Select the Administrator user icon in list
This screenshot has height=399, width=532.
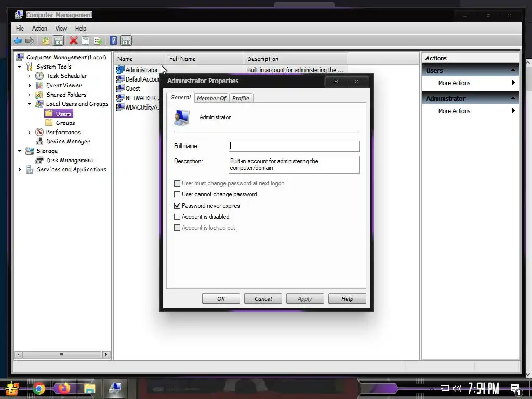pos(121,70)
